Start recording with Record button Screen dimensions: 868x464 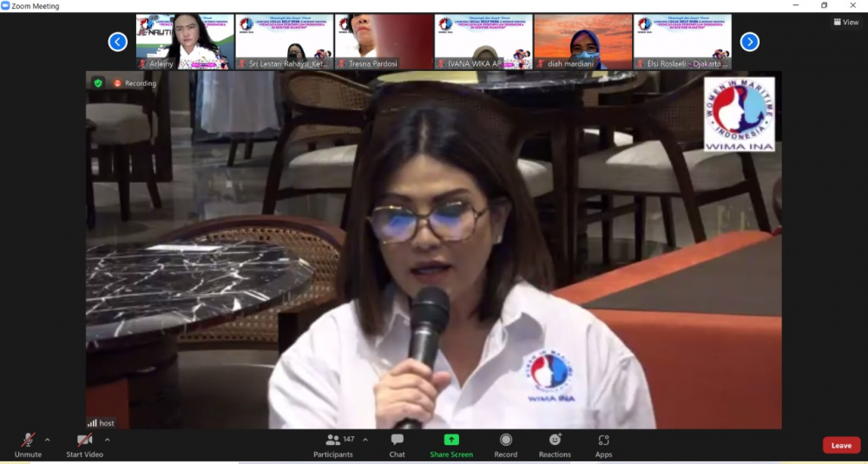coord(505,445)
